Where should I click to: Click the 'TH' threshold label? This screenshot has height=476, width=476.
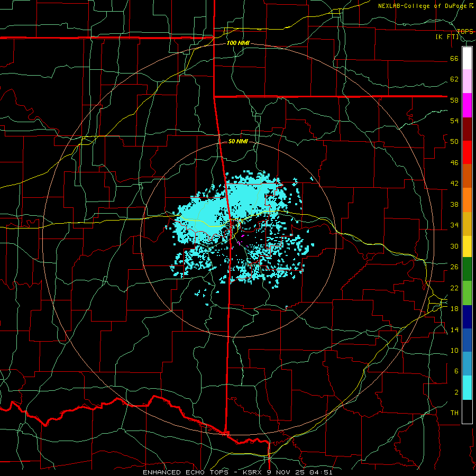454,413
